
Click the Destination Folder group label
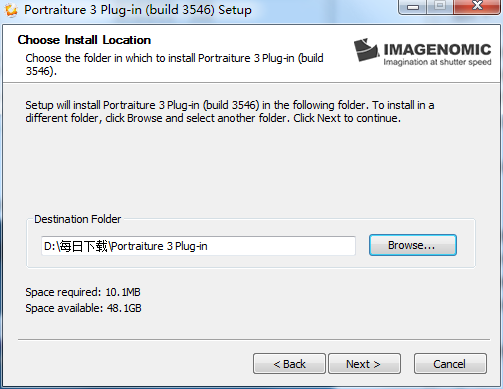(77, 219)
